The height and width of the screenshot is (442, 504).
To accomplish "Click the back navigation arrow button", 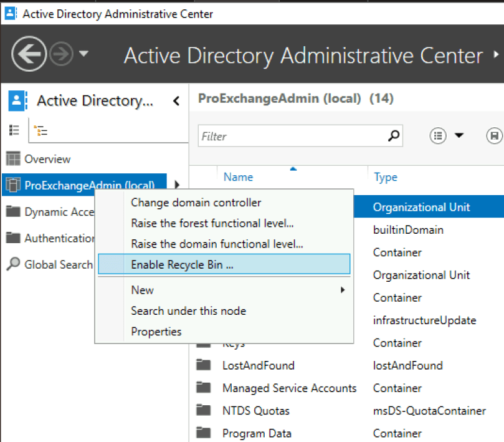I will [29, 54].
